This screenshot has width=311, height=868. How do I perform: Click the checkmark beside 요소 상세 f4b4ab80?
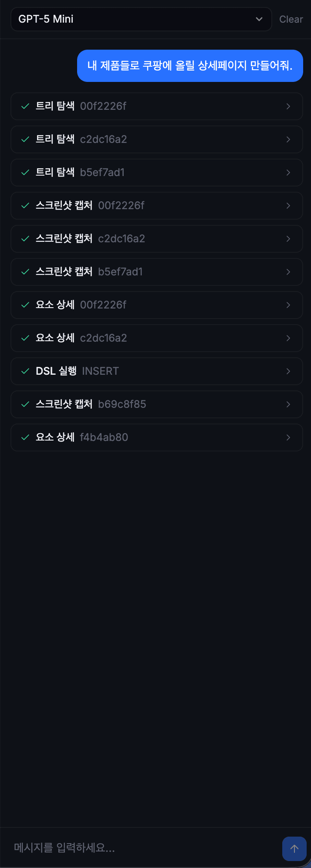tap(25, 437)
